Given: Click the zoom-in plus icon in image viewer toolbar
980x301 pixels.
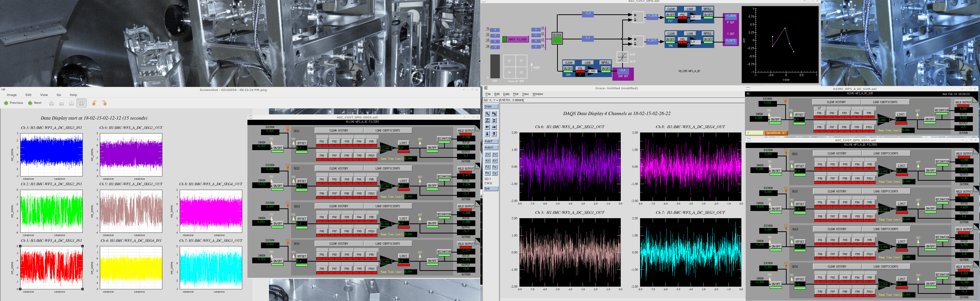Looking at the screenshot, I should click(x=51, y=103).
